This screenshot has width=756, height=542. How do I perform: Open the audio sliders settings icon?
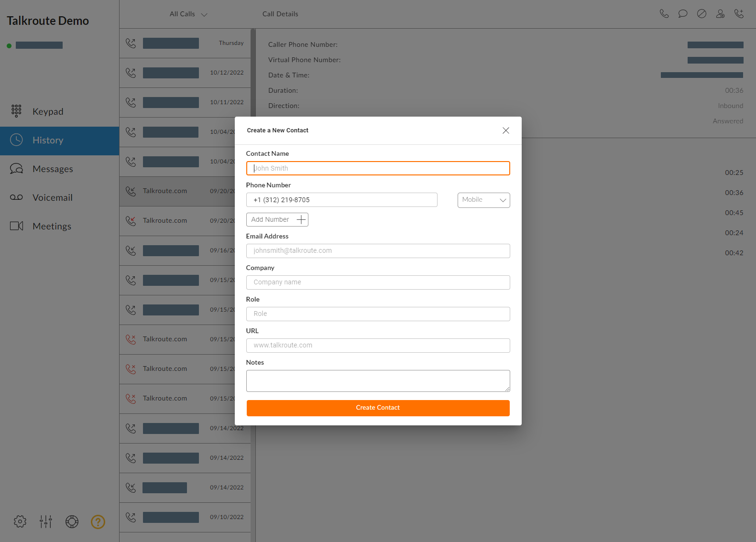(46, 521)
